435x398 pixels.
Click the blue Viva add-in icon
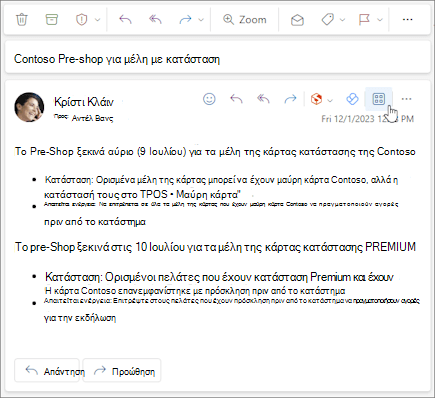[x=352, y=99]
